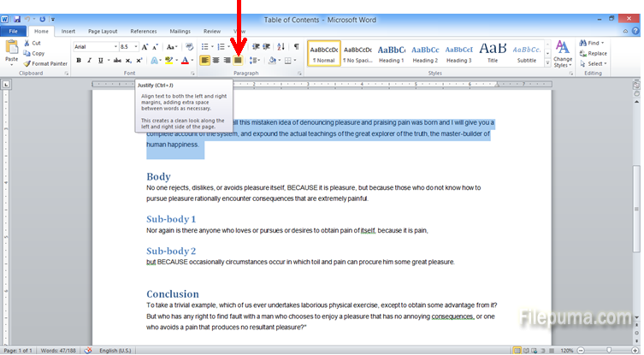Click the Justify alignment button
This screenshot has width=644, height=355.
pos(238,61)
